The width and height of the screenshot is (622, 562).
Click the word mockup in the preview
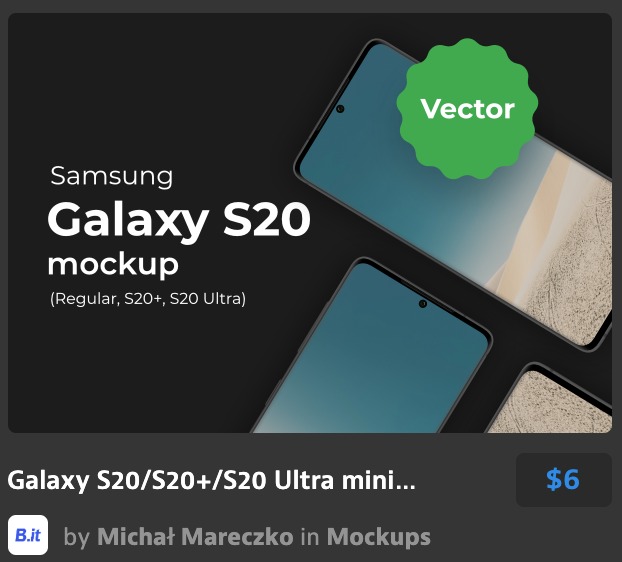113,265
